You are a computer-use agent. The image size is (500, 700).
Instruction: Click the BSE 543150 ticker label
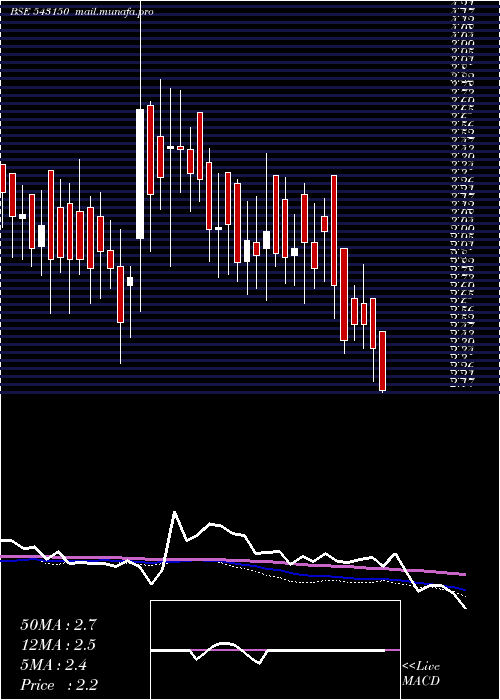40,12
